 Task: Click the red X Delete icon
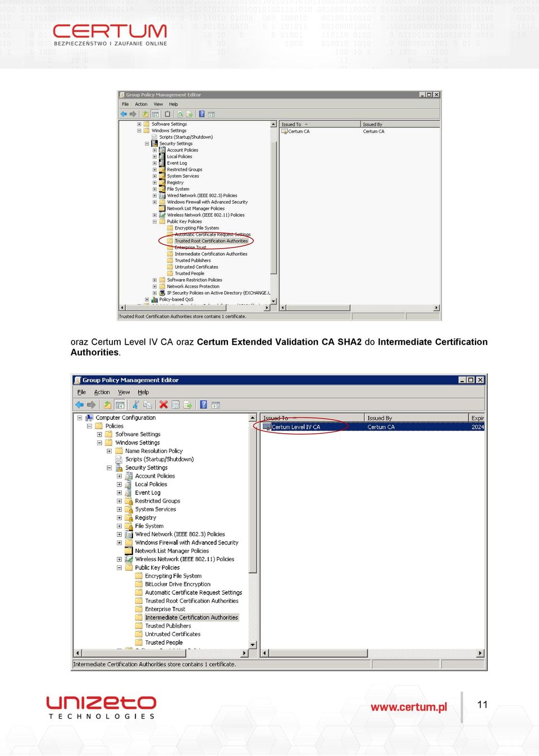[163, 405]
